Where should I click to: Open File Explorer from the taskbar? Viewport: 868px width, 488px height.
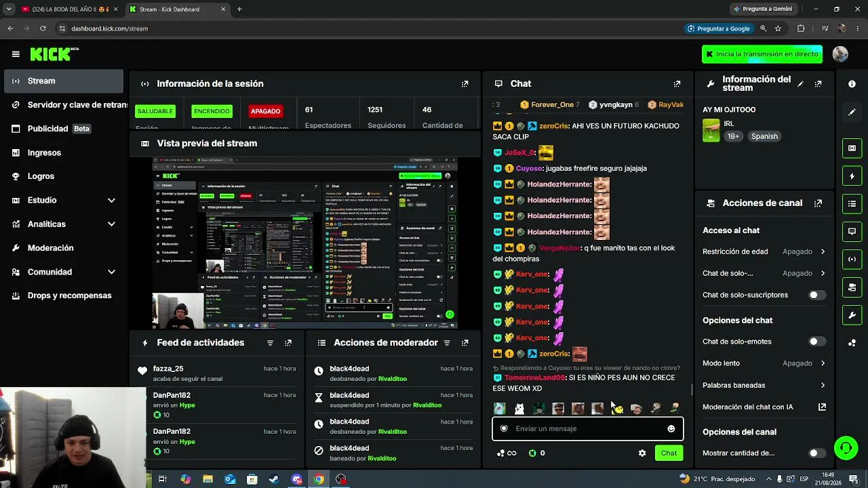pyautogui.click(x=208, y=479)
